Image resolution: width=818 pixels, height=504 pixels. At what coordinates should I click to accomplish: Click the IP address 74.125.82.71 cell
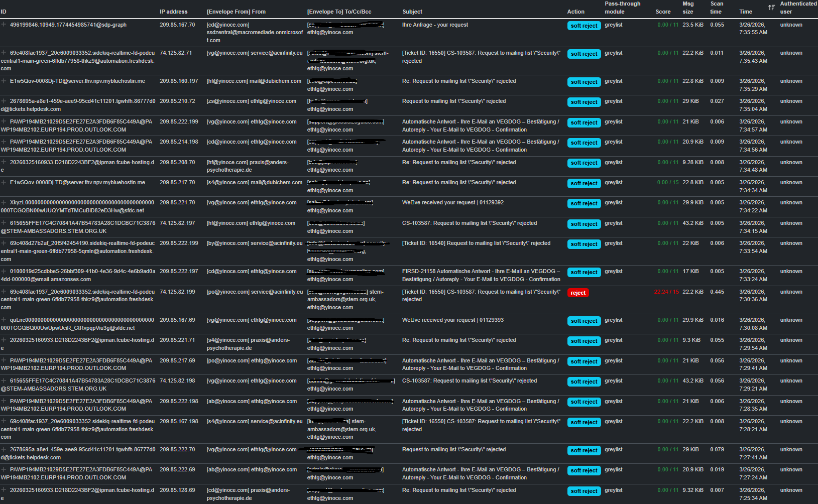[176, 53]
